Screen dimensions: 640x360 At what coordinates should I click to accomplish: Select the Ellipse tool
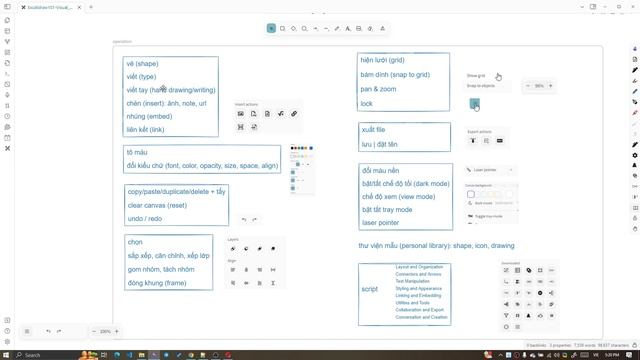tap(304, 29)
